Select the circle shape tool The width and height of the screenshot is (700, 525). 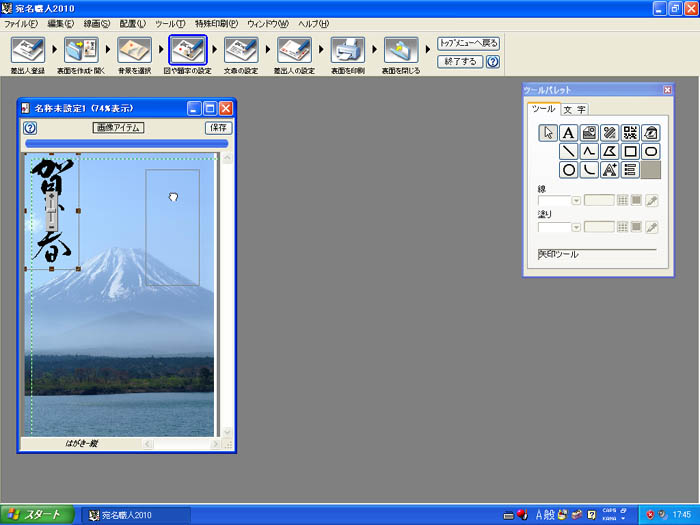click(x=568, y=170)
